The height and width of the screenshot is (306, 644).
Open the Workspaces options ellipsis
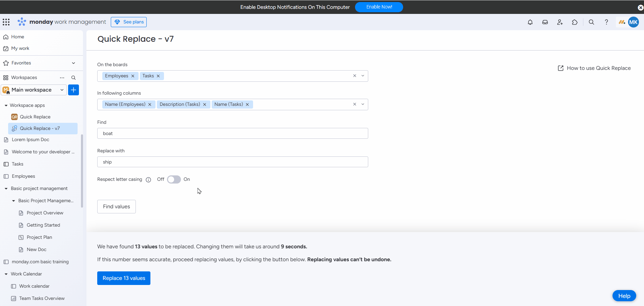62,78
